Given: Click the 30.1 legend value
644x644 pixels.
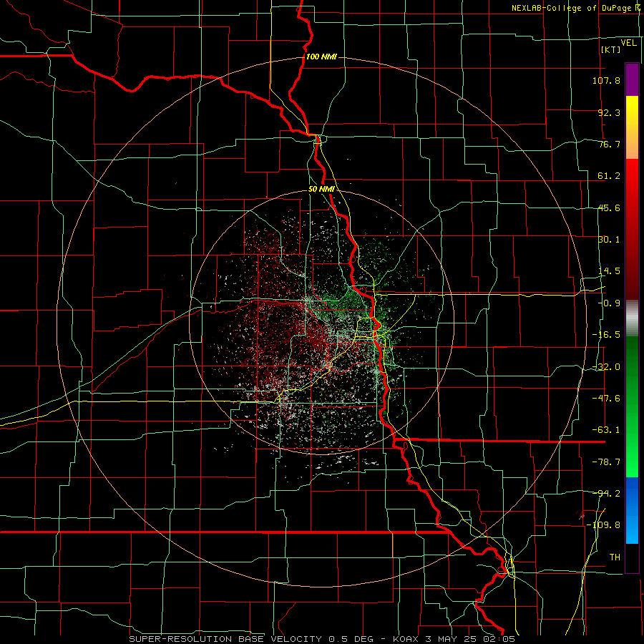Looking at the screenshot, I should click(x=609, y=240).
